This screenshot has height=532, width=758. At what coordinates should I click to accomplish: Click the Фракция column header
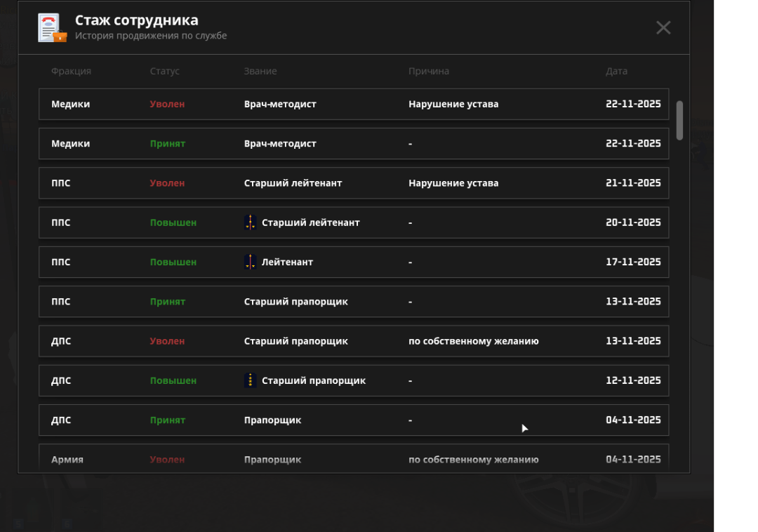tap(71, 71)
